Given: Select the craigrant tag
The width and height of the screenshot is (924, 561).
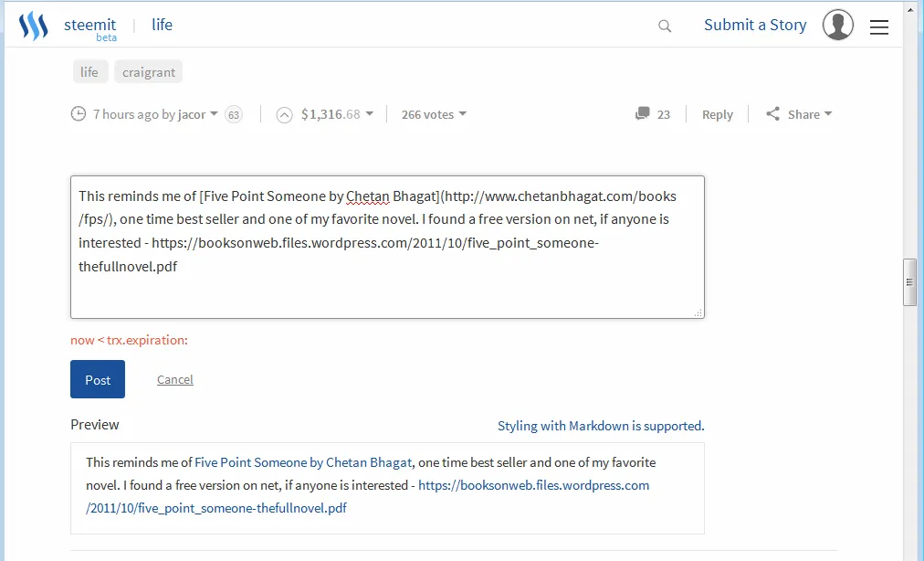Looking at the screenshot, I should coord(149,72).
